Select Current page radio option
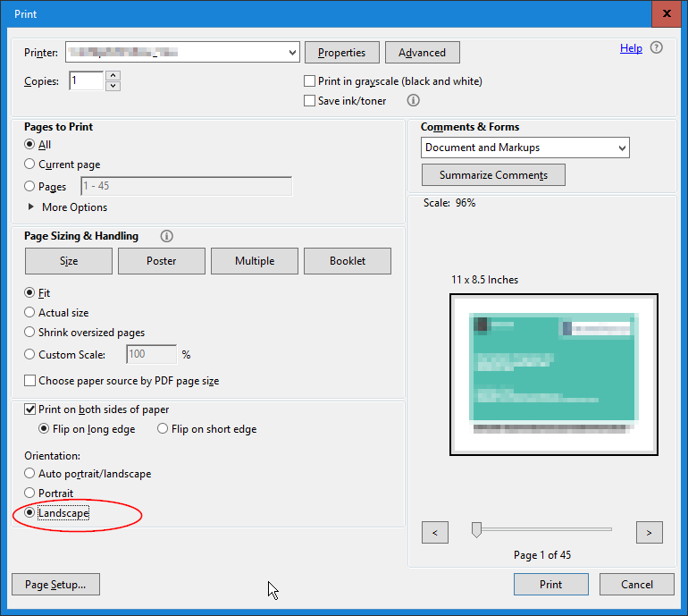The height and width of the screenshot is (616, 688). [29, 164]
